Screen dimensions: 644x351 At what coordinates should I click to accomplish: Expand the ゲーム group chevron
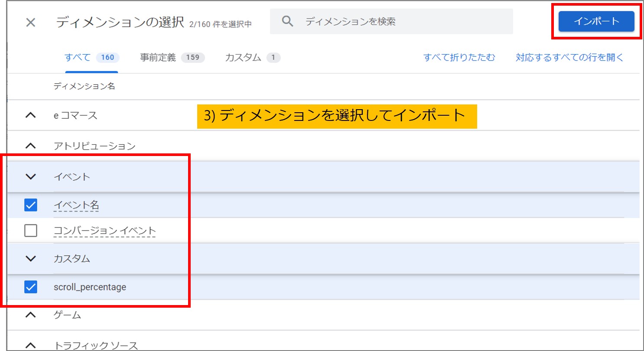30,315
